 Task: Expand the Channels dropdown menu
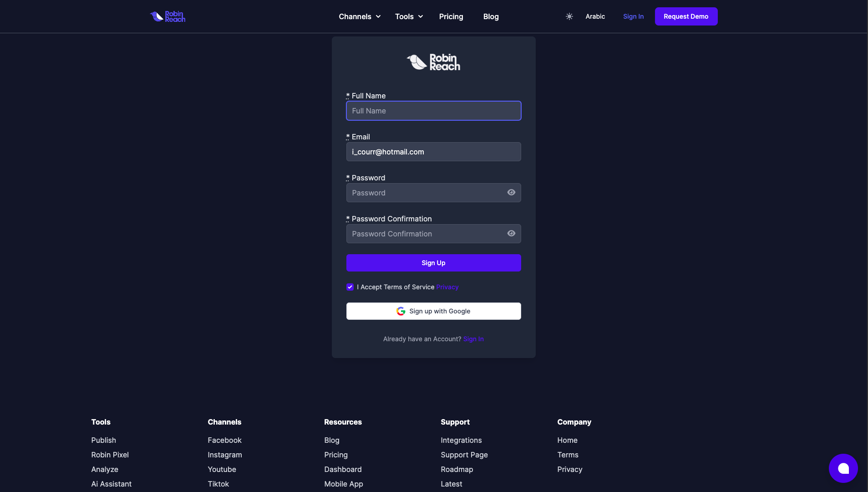[360, 16]
